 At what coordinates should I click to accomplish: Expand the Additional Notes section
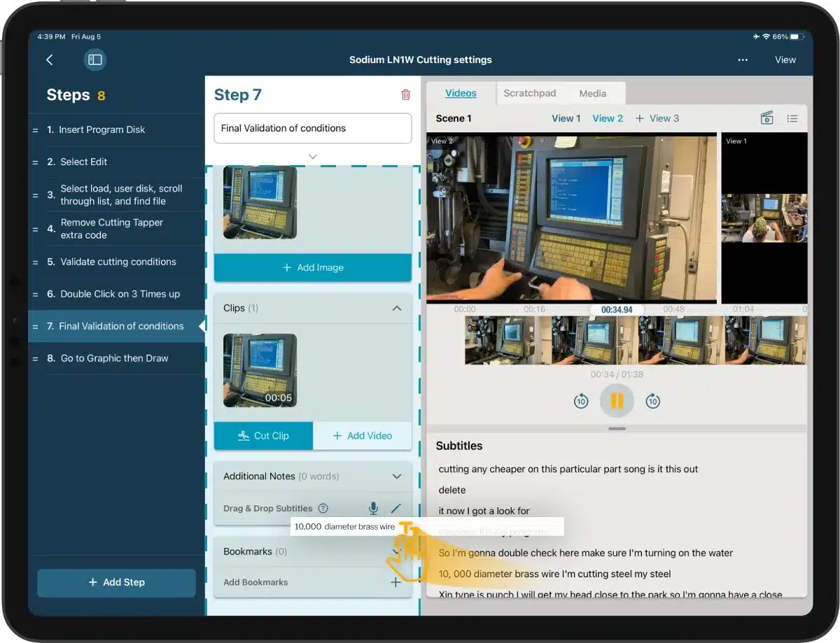397,476
